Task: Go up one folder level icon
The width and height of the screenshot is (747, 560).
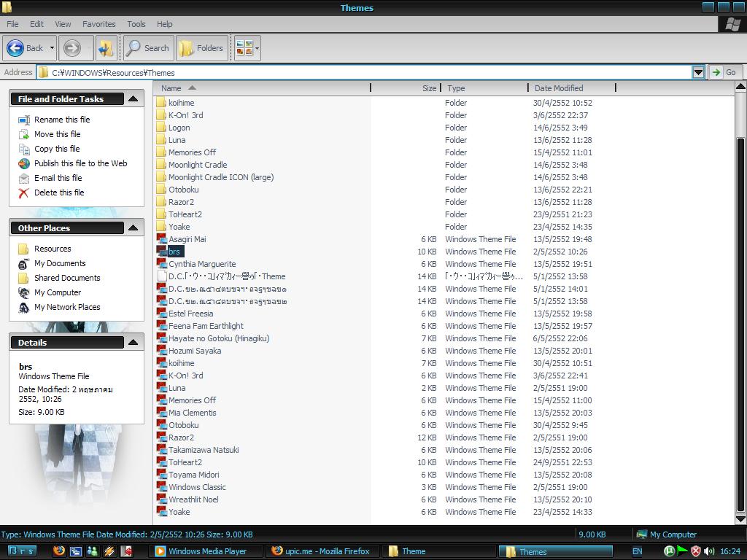Action: (x=106, y=48)
